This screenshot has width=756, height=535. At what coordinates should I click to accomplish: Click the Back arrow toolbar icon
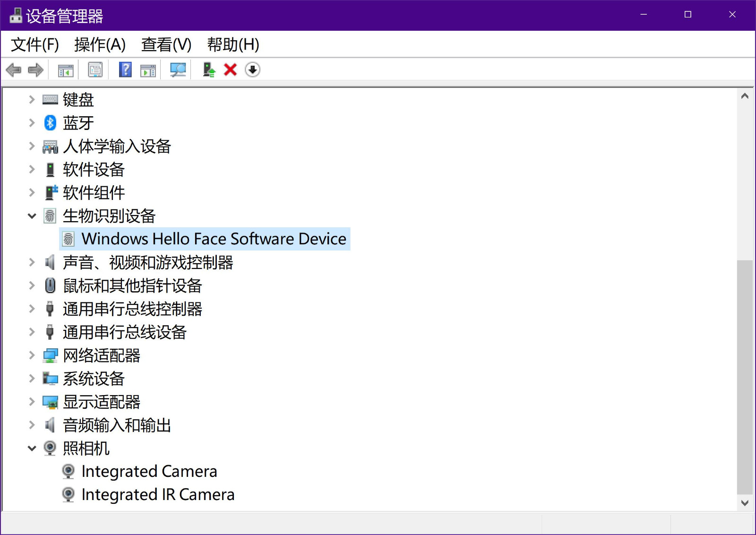point(14,70)
